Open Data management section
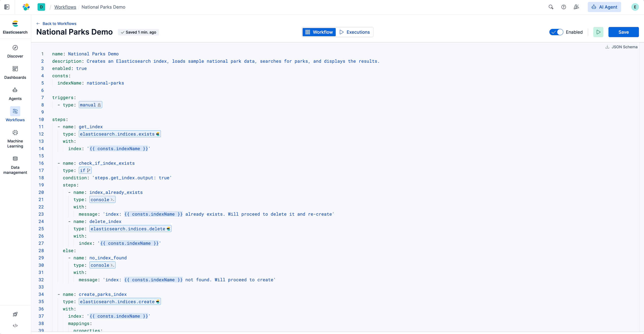Viewport: 644px width, 334px height. pos(15,165)
